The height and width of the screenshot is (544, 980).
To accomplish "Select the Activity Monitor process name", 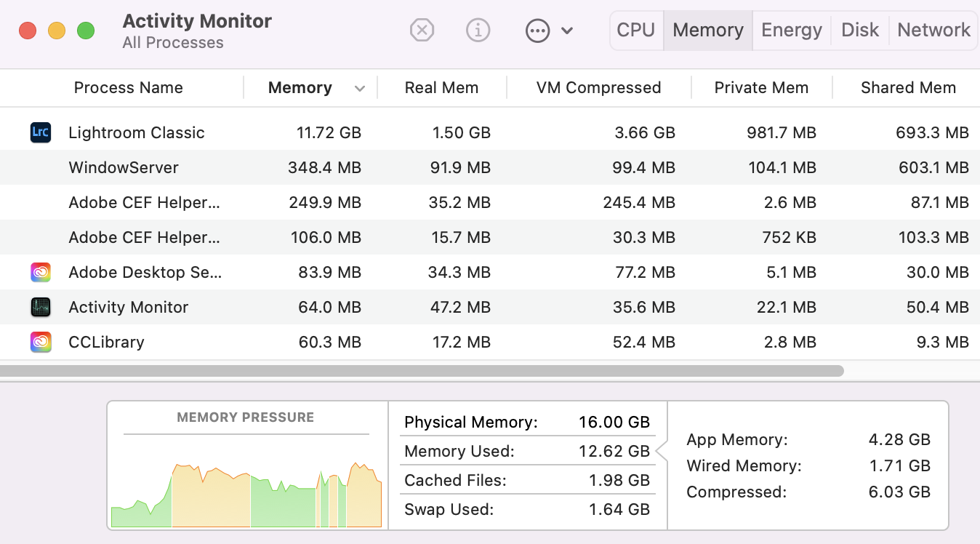I will (129, 307).
